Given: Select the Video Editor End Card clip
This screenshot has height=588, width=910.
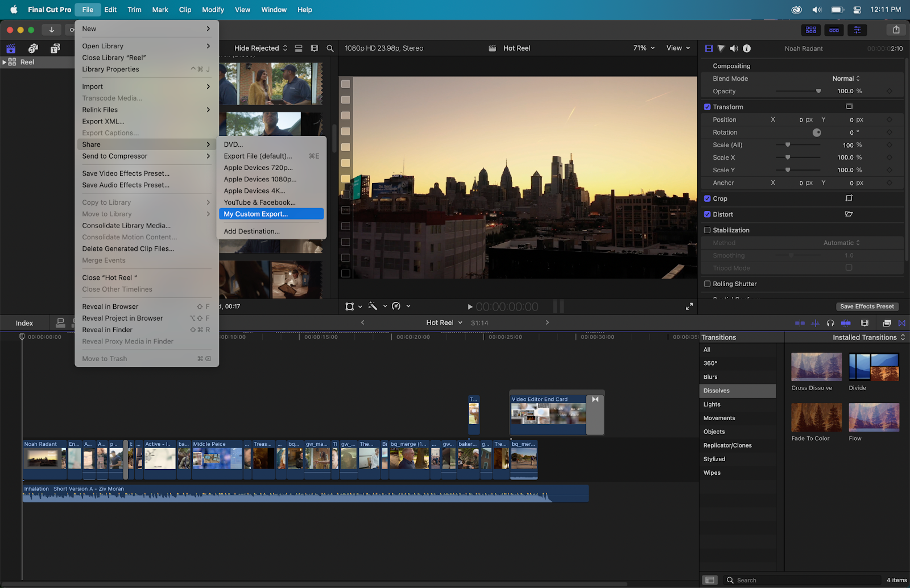Looking at the screenshot, I should 549,415.
